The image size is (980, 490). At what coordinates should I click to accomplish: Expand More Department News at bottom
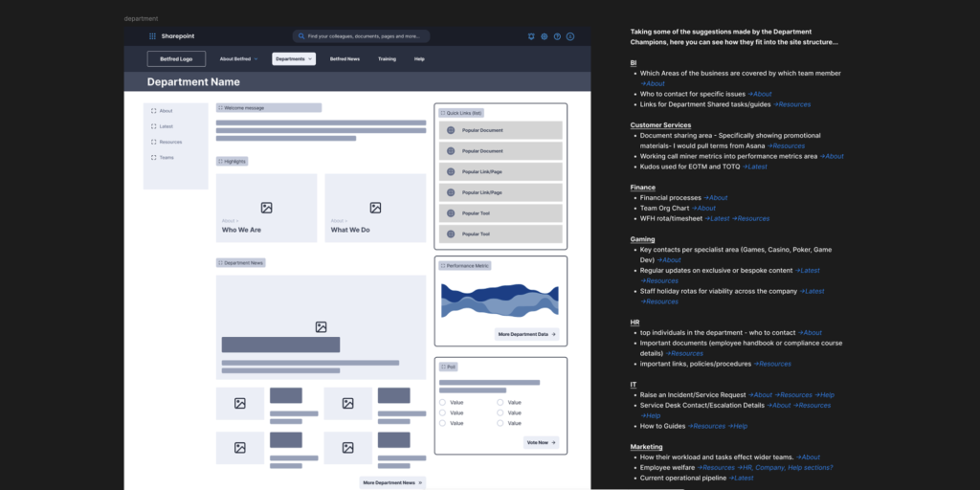392,482
